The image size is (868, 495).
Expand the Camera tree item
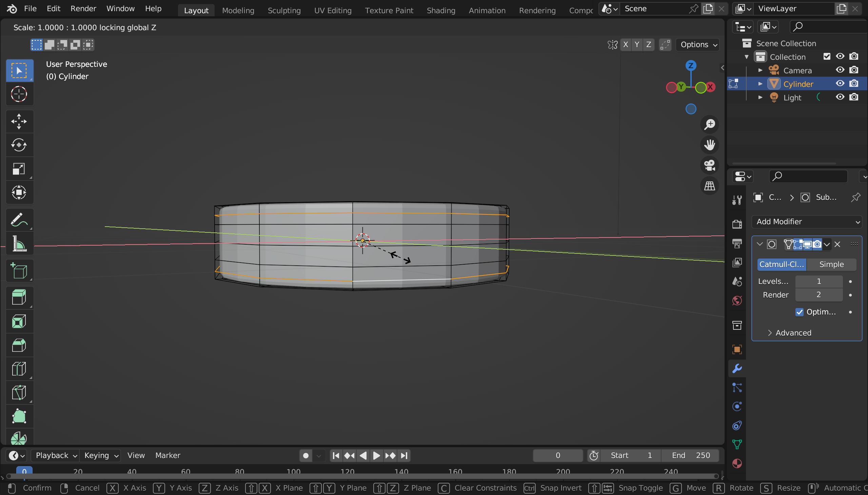point(761,70)
